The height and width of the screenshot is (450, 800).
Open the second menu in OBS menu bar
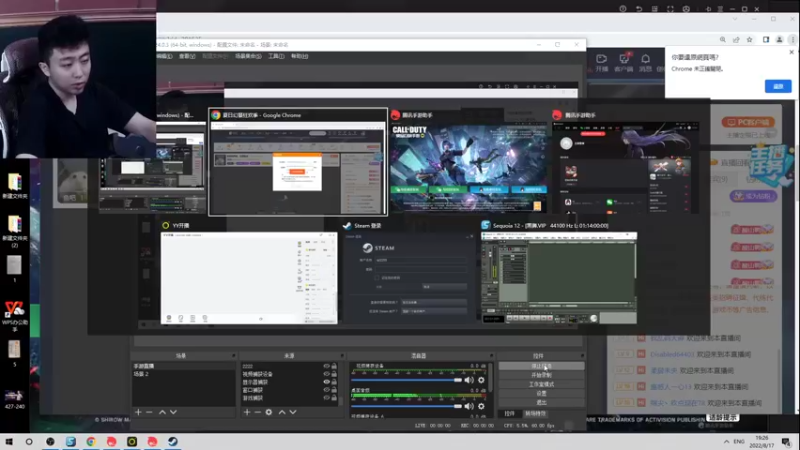pyautogui.click(x=187, y=56)
